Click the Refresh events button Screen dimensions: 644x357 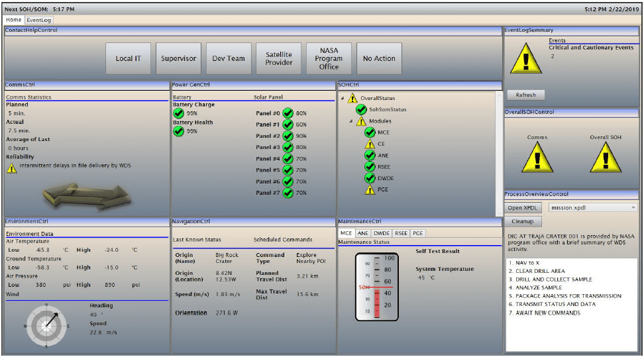[x=526, y=95]
